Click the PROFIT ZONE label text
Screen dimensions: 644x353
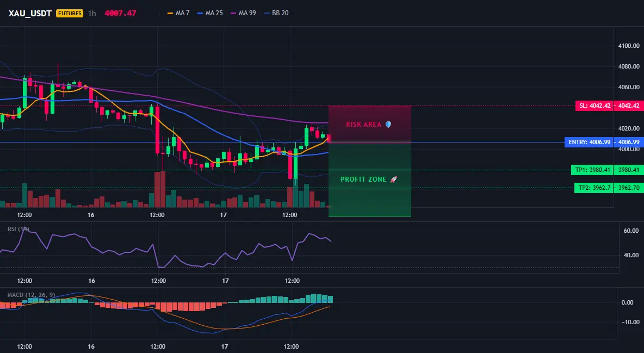click(x=363, y=179)
